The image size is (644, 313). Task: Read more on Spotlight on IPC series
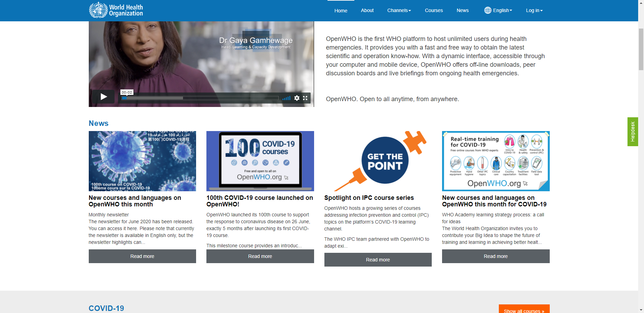coord(378,260)
